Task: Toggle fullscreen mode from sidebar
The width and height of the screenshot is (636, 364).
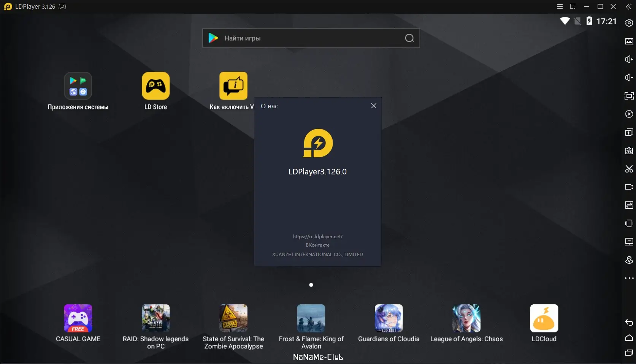Action: point(629,96)
